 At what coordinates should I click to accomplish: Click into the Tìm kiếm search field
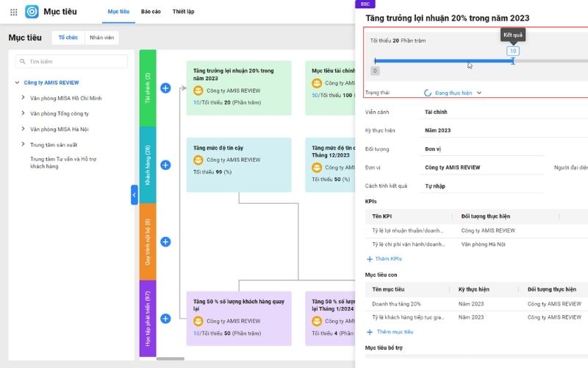(x=71, y=62)
